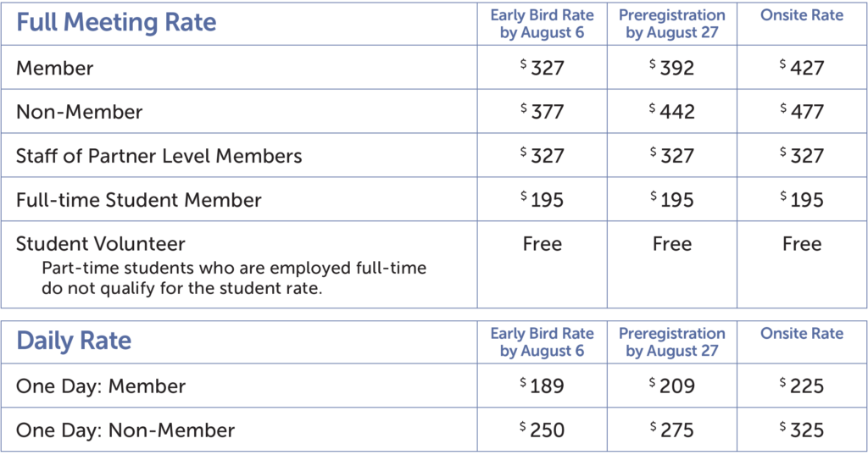Click One Day Member preregistration $209
Viewport: 868px width, 455px height.
(x=672, y=386)
